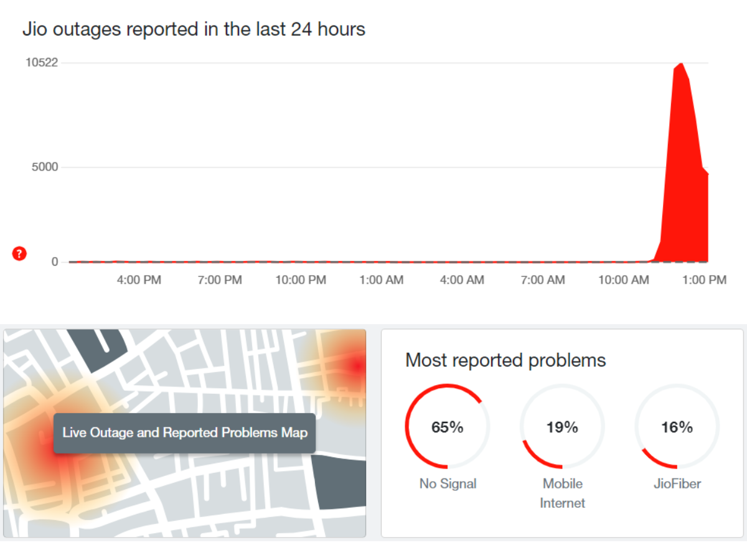Select the JioFiber donut gauge icon
This screenshot has width=747, height=560.
tap(677, 427)
